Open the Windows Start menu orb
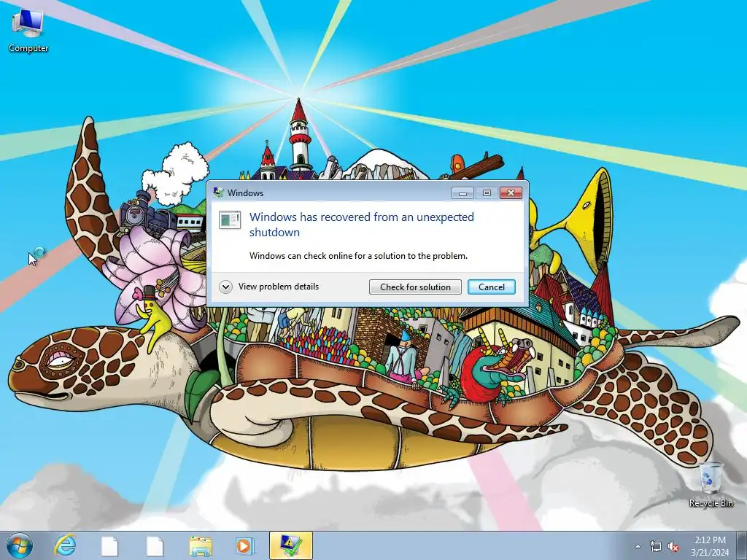The image size is (747, 560). coord(20,545)
